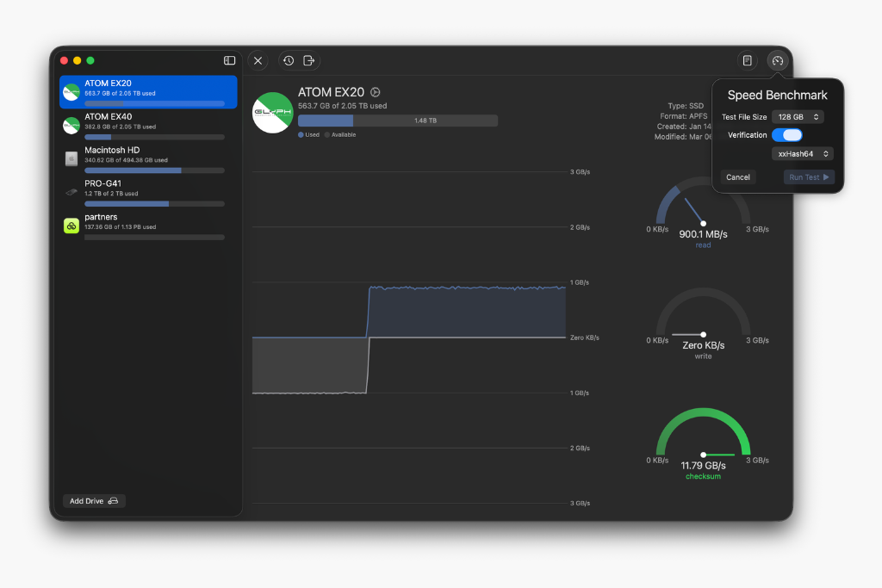Click the play icon beside ATOM EX20 title

(x=375, y=92)
